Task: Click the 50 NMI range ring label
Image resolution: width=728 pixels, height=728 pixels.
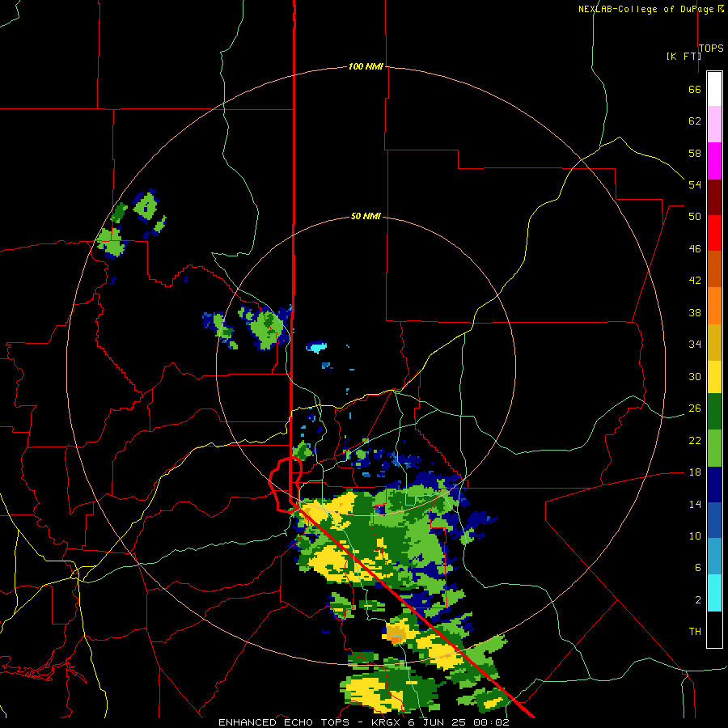Action: click(366, 216)
